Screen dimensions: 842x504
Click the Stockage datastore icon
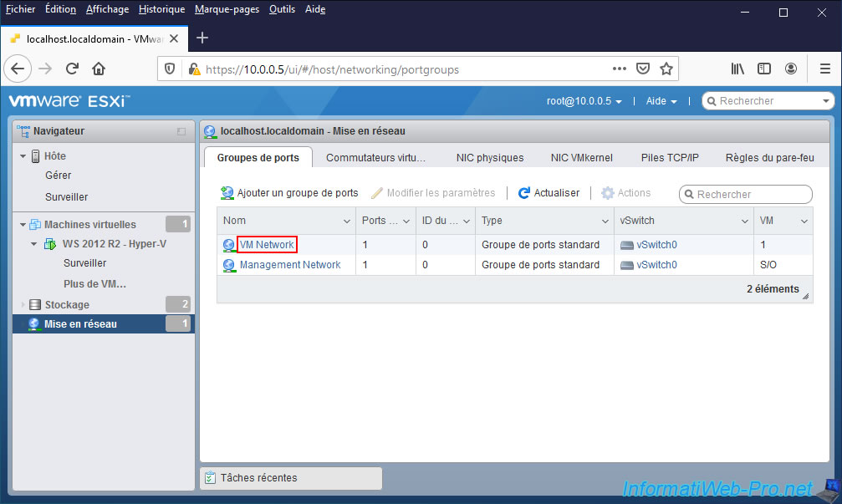[35, 305]
